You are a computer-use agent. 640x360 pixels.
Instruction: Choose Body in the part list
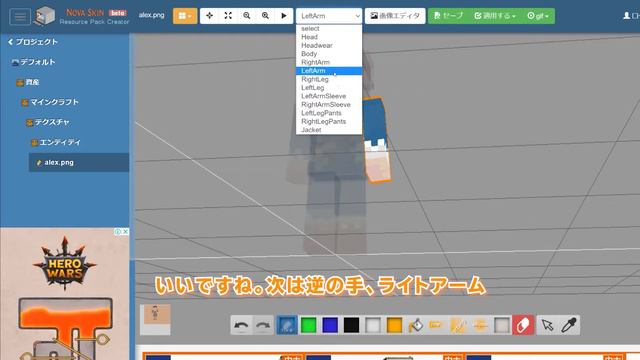point(329,54)
